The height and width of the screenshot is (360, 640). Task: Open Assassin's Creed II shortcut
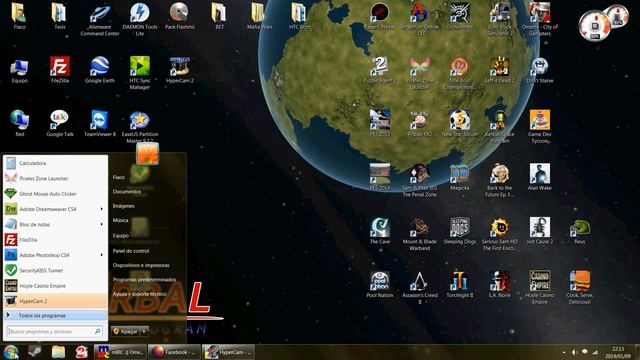(420, 287)
